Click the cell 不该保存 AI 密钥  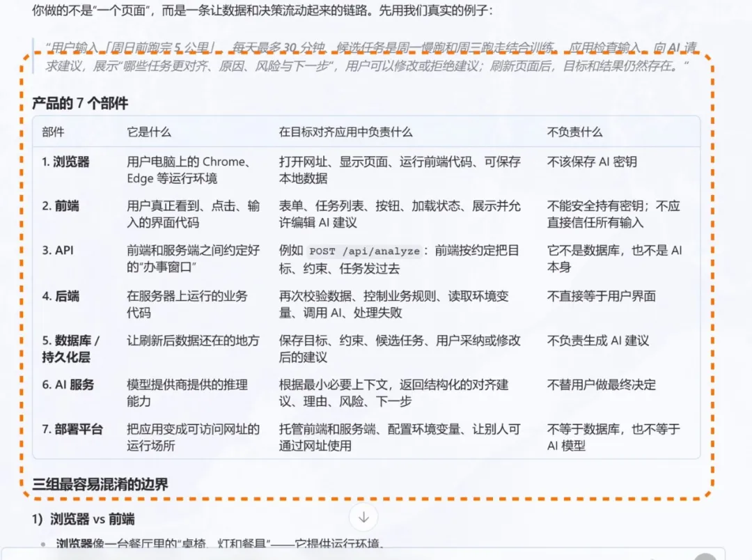click(592, 162)
